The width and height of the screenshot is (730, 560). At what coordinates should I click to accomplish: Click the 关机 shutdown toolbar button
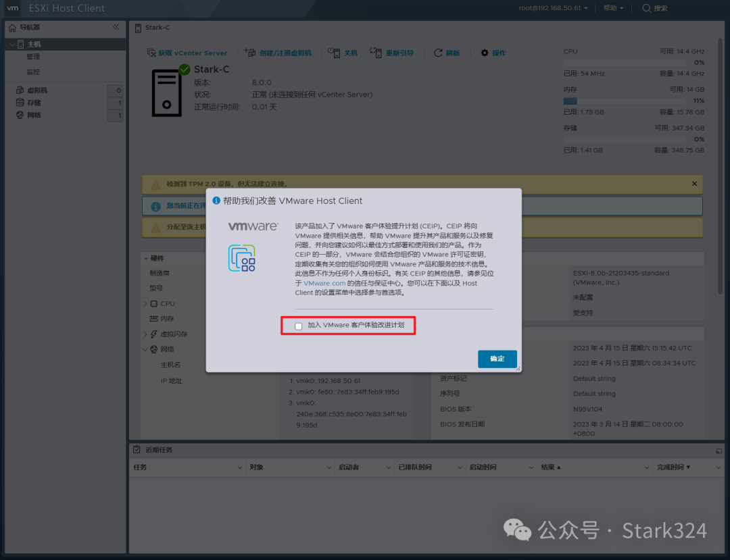(x=343, y=53)
